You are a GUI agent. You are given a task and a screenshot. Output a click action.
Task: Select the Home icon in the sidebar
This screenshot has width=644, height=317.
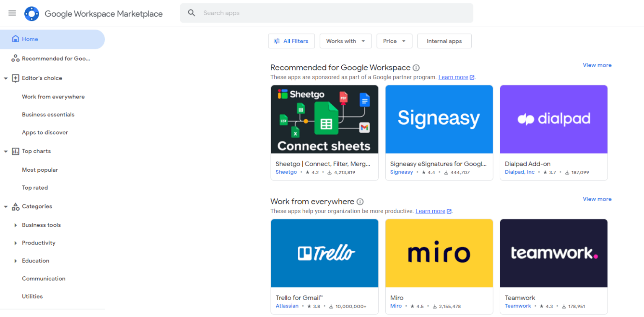(16, 39)
